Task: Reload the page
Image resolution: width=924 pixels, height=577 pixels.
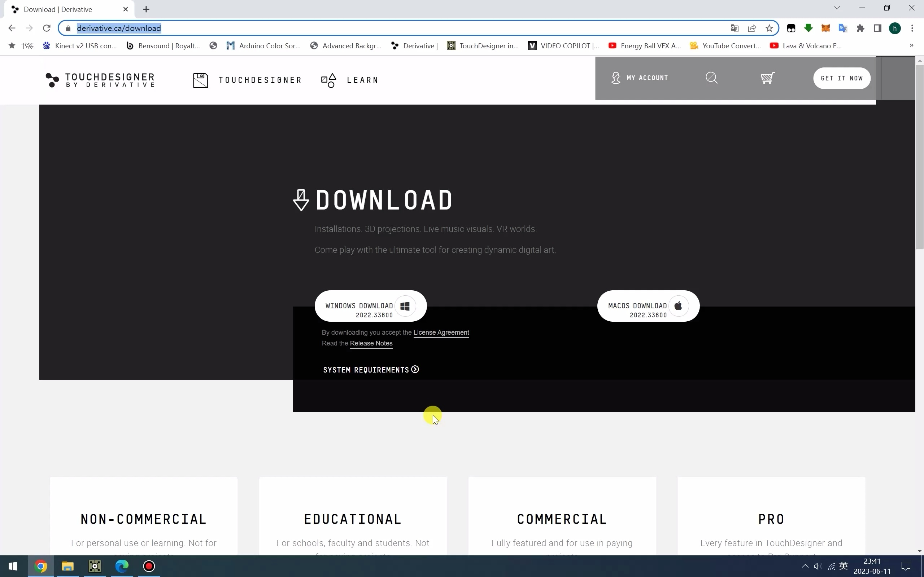Action: 47,28
